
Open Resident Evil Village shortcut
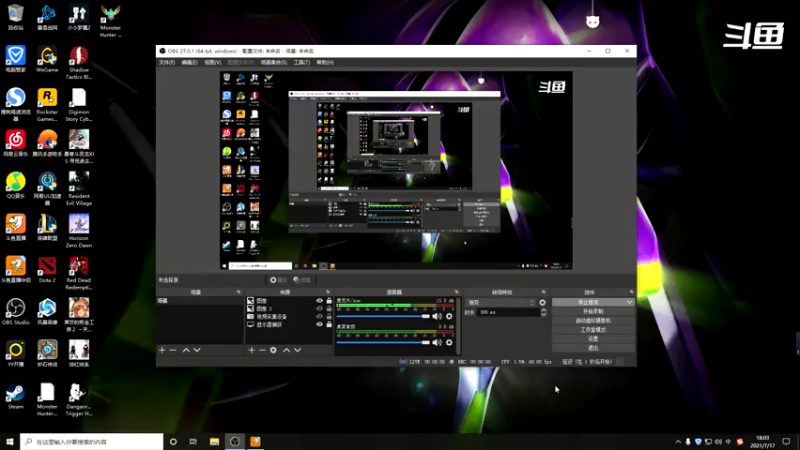(x=79, y=189)
